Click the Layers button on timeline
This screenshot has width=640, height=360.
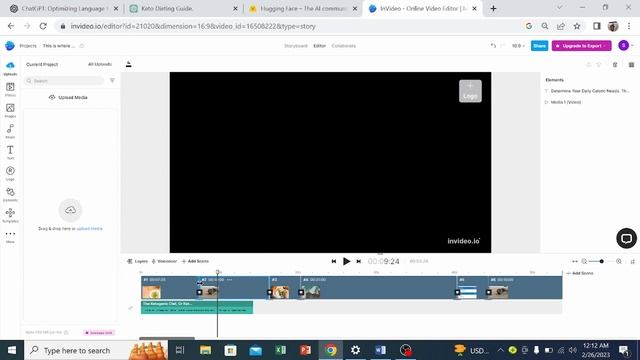137,261
